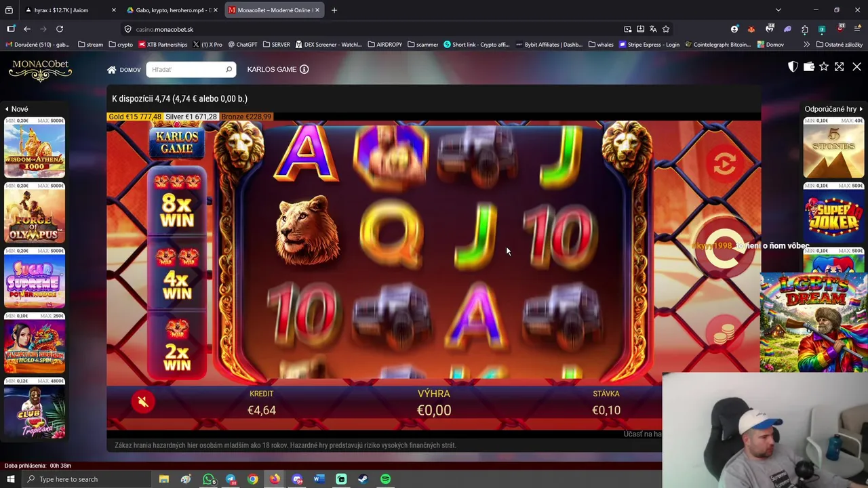Open the browser account icon
Image resolution: width=868 pixels, height=488 pixels.
coord(734,29)
